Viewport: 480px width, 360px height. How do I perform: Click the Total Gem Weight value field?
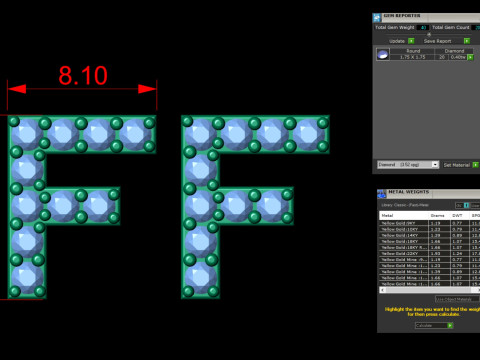click(x=423, y=28)
